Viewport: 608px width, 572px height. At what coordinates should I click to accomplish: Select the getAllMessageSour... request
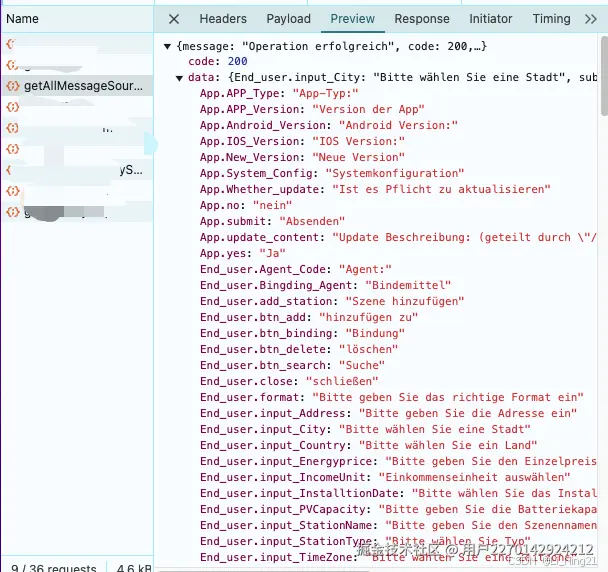pos(78,85)
